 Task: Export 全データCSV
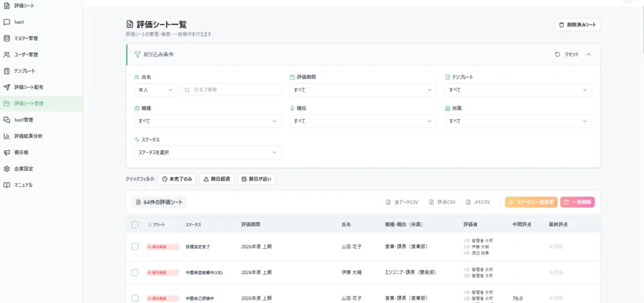(x=402, y=202)
